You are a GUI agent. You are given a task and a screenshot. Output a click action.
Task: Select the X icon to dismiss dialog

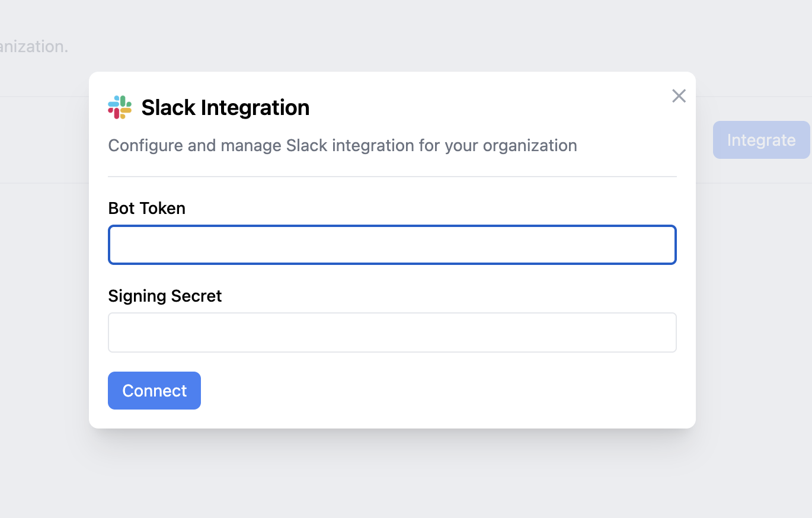point(678,95)
